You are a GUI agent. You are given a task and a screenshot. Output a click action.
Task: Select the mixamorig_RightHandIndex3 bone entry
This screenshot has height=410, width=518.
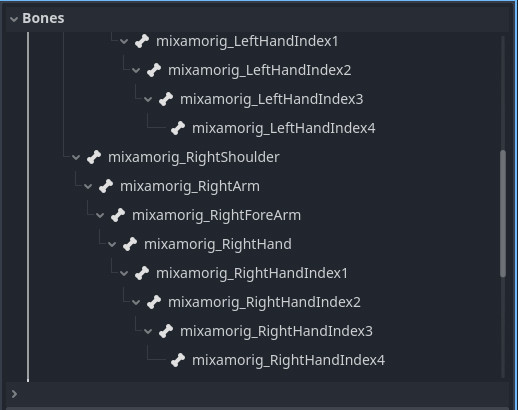pos(276,331)
